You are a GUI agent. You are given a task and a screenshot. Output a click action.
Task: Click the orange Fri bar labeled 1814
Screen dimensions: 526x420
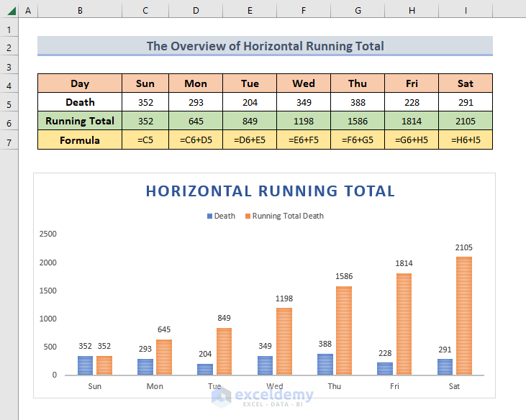(404, 324)
